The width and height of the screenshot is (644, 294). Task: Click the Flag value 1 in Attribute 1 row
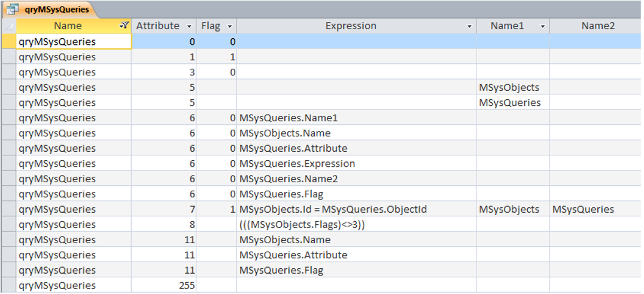pos(217,57)
